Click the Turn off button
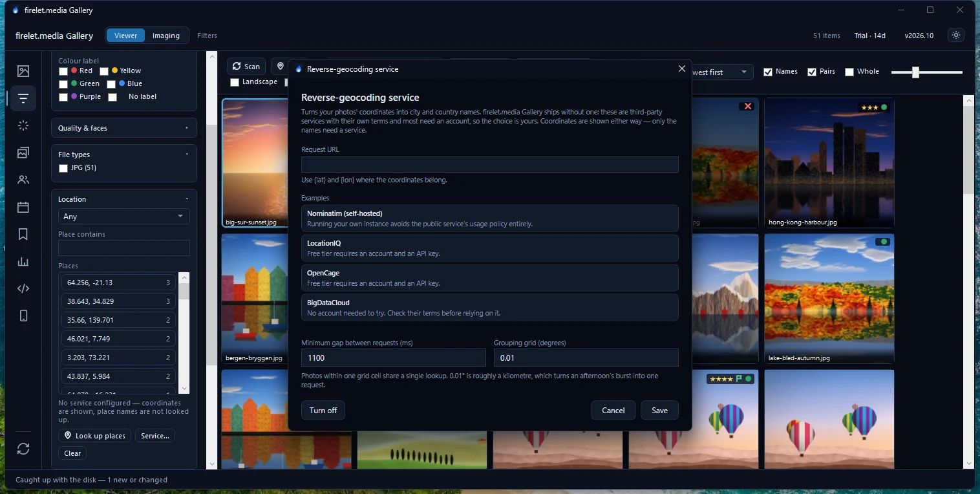Viewport: 980px width, 494px height. point(323,411)
